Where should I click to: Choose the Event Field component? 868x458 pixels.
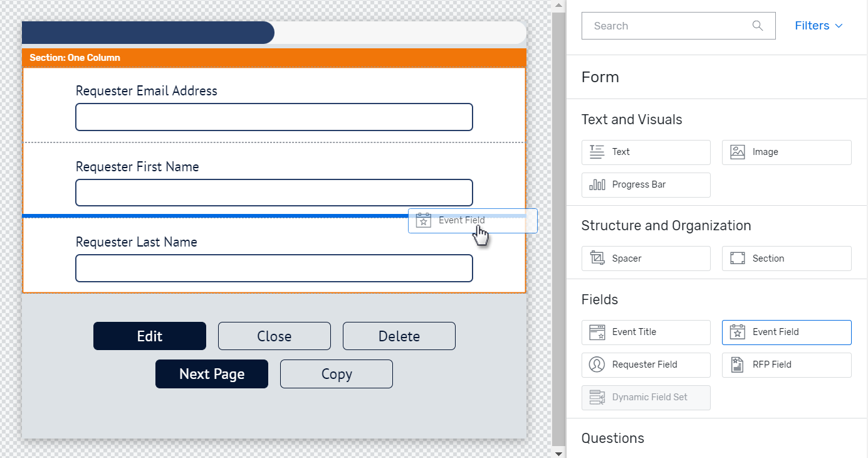click(786, 332)
